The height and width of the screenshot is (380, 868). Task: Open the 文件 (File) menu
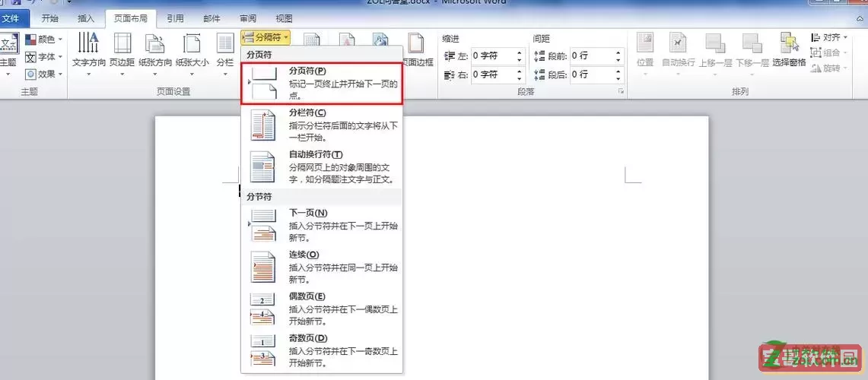pos(11,18)
